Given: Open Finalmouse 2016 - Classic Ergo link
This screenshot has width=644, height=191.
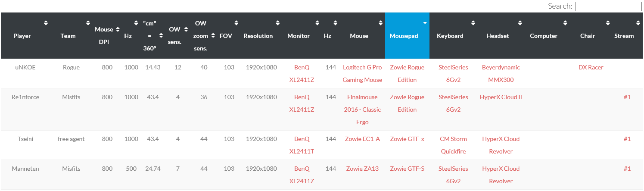Looking at the screenshot, I should pos(362,110).
